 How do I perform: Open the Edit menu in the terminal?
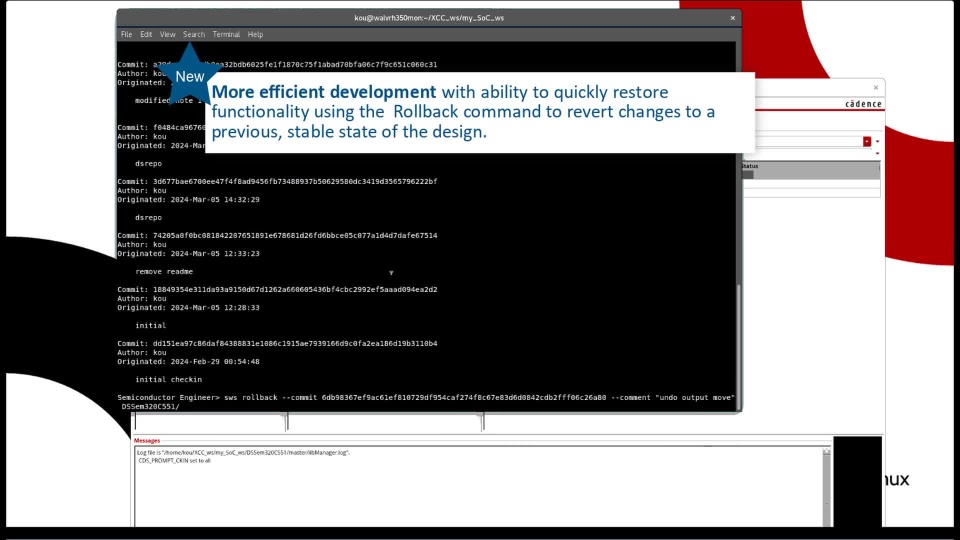point(146,34)
